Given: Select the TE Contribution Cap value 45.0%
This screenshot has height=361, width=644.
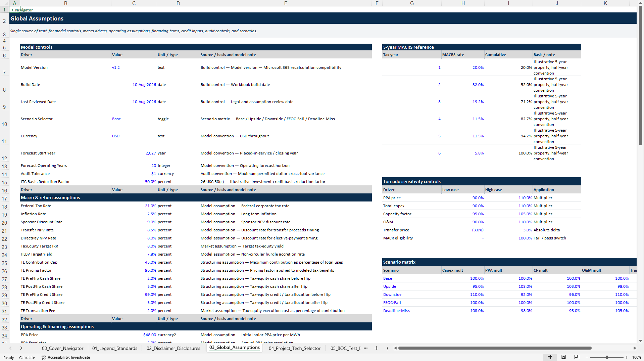Looking at the screenshot, I should point(134,262).
